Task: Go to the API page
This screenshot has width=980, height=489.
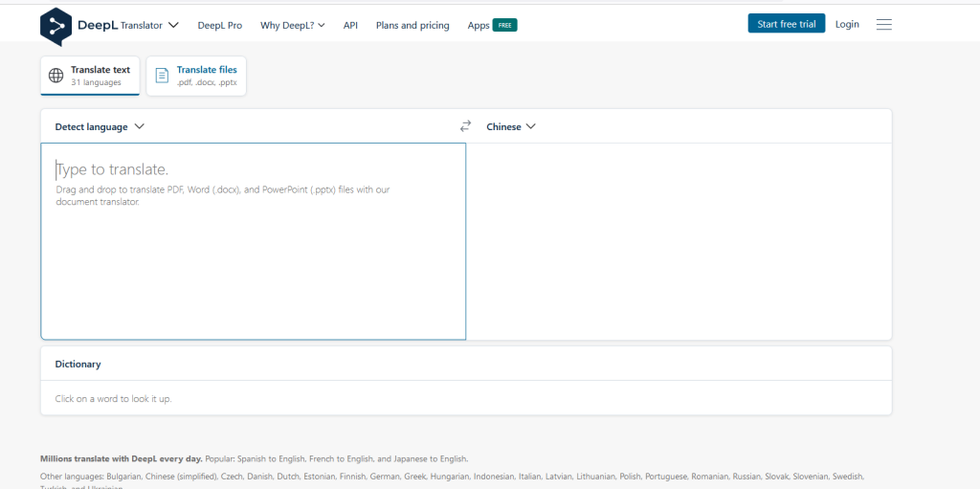Action: click(350, 25)
